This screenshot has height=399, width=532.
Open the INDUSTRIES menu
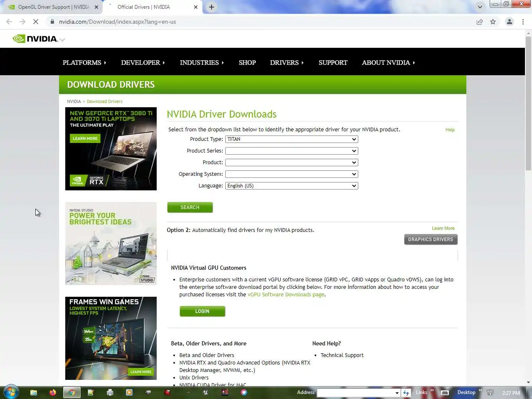202,62
